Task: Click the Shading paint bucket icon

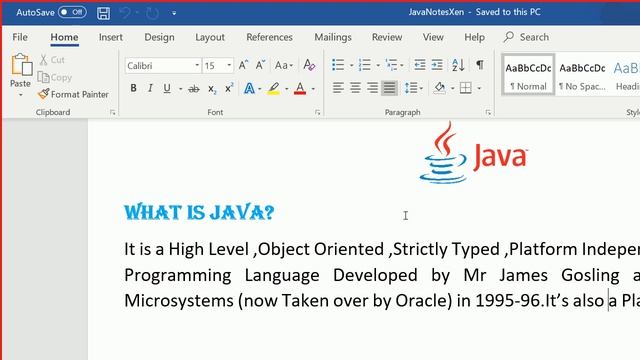Action: coord(440,88)
